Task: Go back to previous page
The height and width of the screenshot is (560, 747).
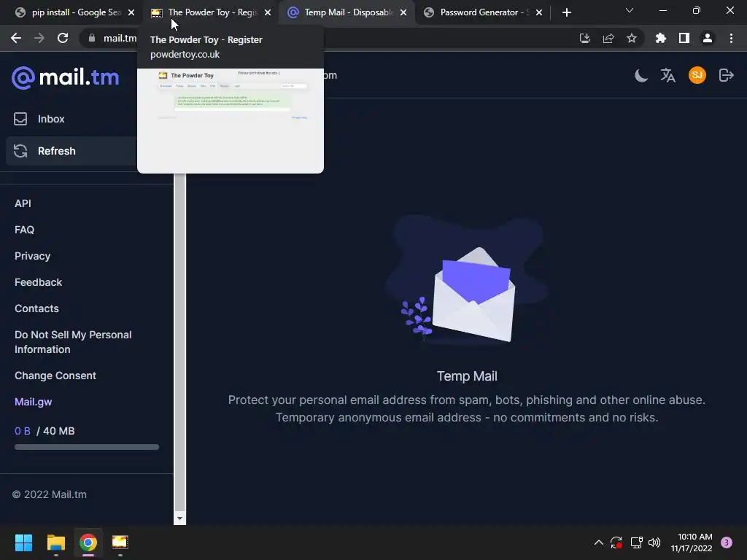Action: pyautogui.click(x=16, y=38)
